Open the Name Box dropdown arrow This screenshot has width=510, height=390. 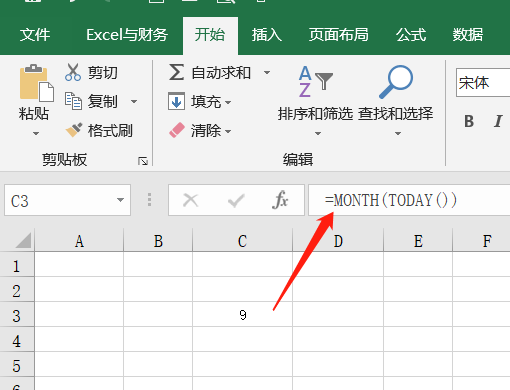click(120, 200)
